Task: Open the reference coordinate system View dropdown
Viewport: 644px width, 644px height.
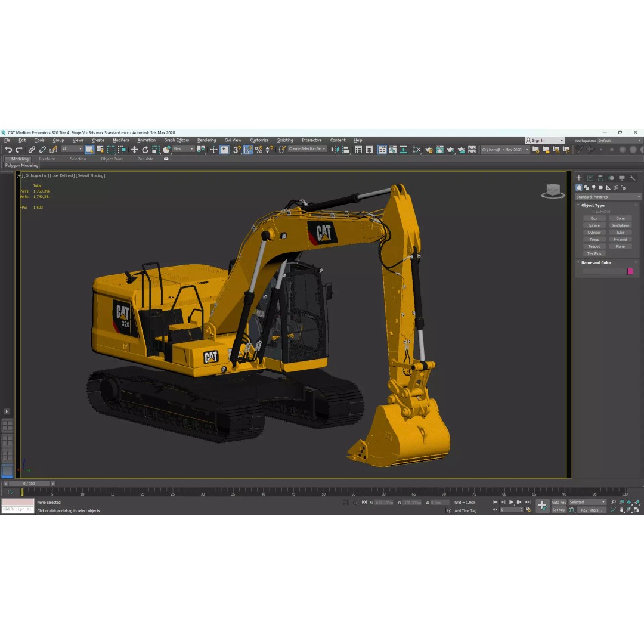Action: (183, 149)
